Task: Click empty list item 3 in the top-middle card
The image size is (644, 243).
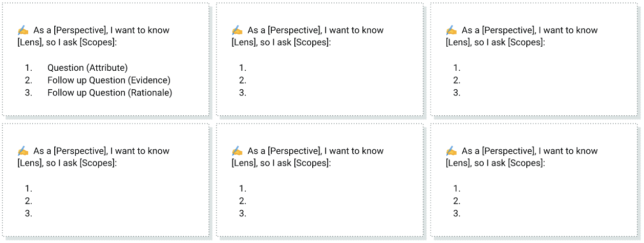Action: pos(243,93)
